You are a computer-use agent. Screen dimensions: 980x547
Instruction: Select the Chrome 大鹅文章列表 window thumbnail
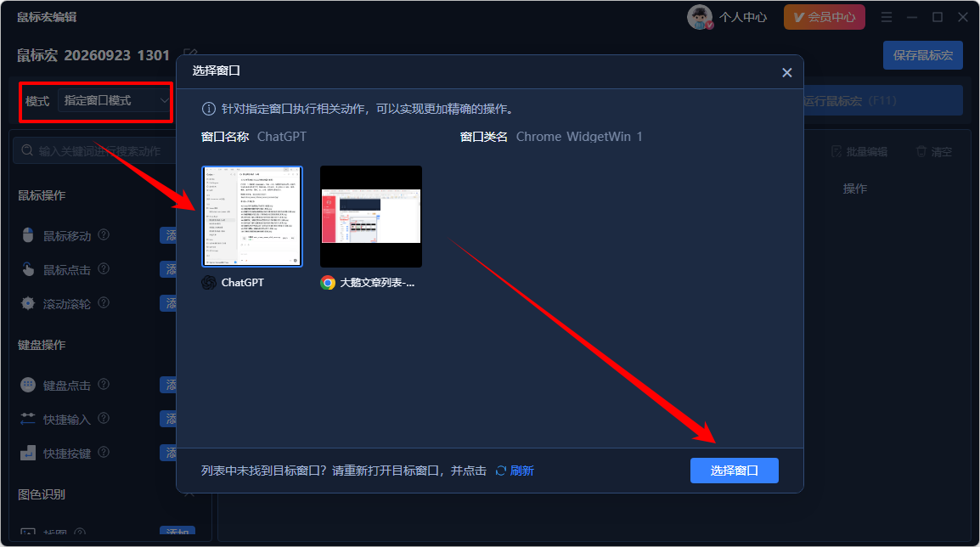[x=370, y=217]
